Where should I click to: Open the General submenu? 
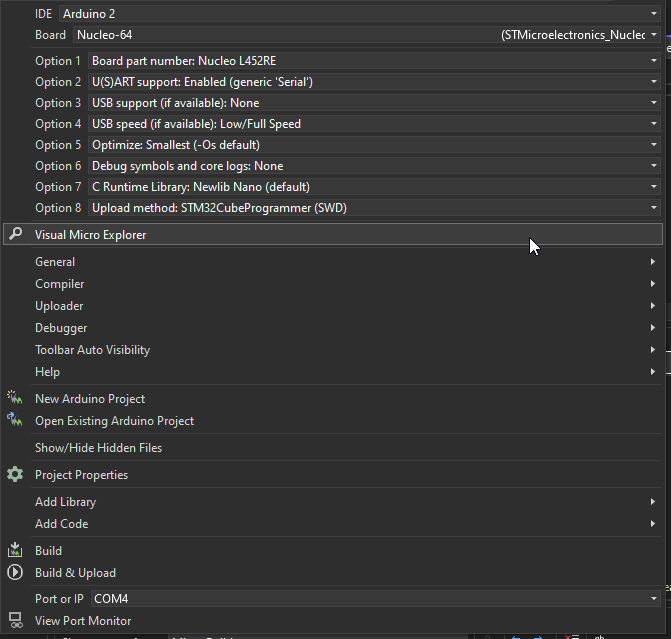pos(333,262)
